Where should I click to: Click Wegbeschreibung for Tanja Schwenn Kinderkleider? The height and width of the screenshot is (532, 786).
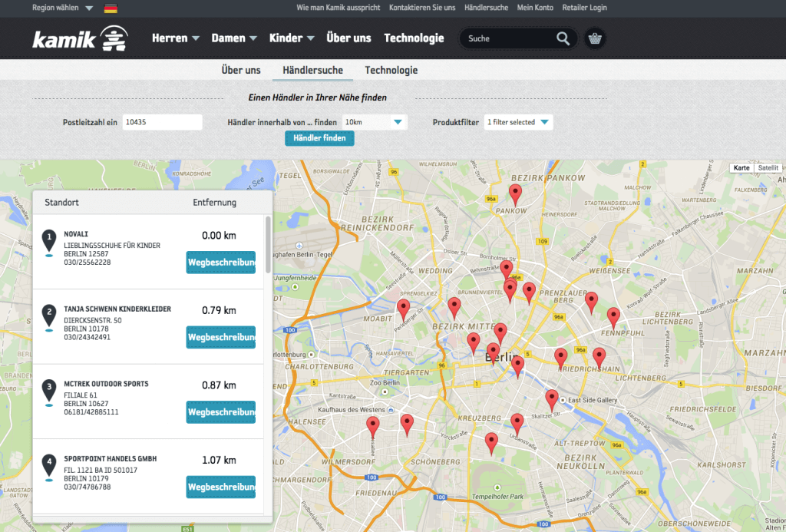click(221, 338)
